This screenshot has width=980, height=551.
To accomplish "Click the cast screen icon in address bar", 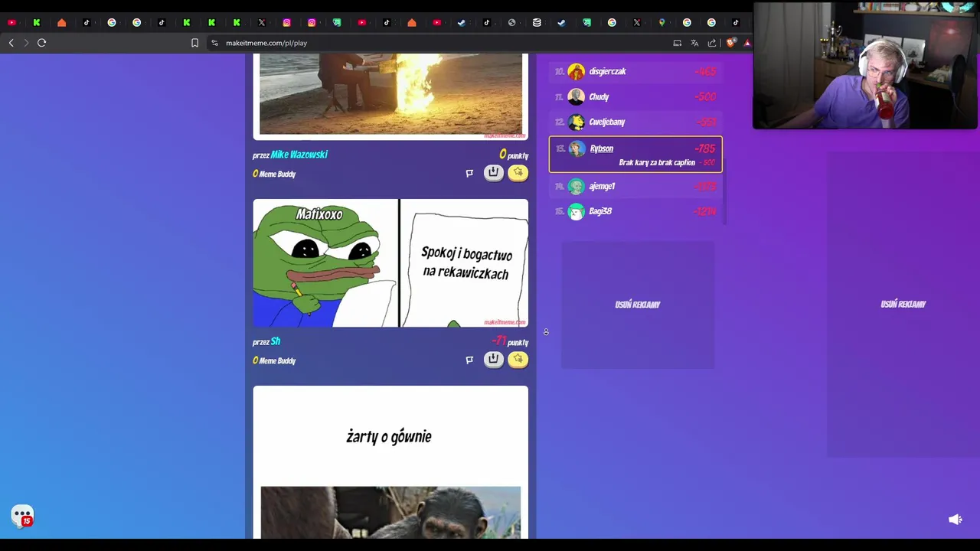I will point(677,43).
